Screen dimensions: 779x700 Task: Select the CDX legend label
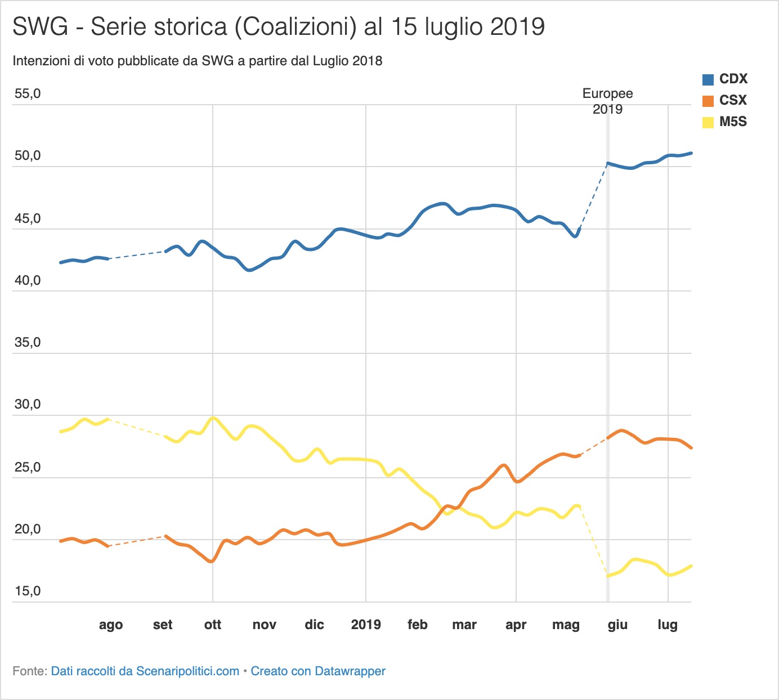(733, 79)
